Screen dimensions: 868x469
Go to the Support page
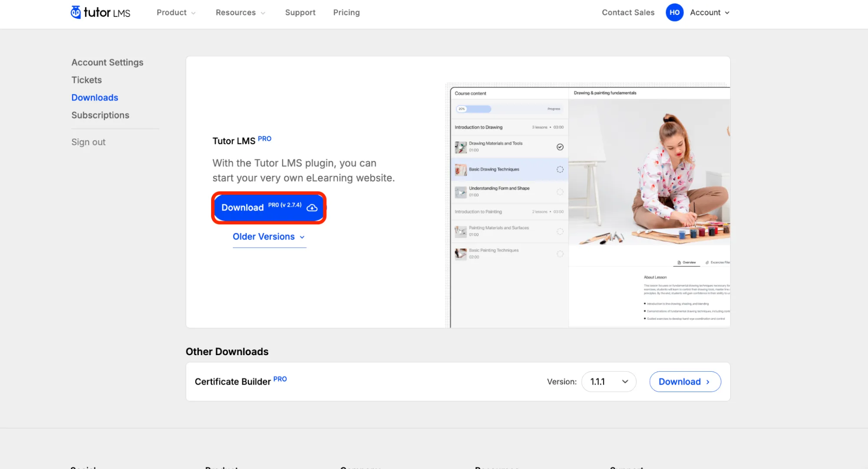pyautogui.click(x=300, y=13)
